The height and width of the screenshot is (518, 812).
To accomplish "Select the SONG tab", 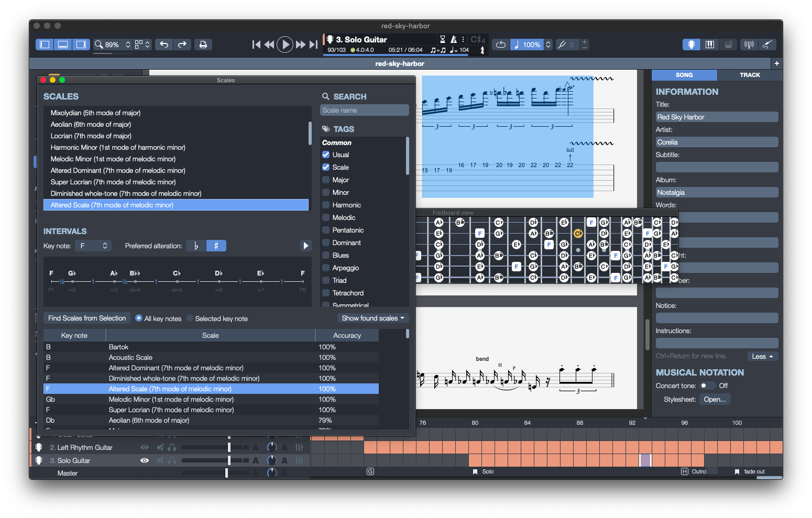I will [684, 75].
